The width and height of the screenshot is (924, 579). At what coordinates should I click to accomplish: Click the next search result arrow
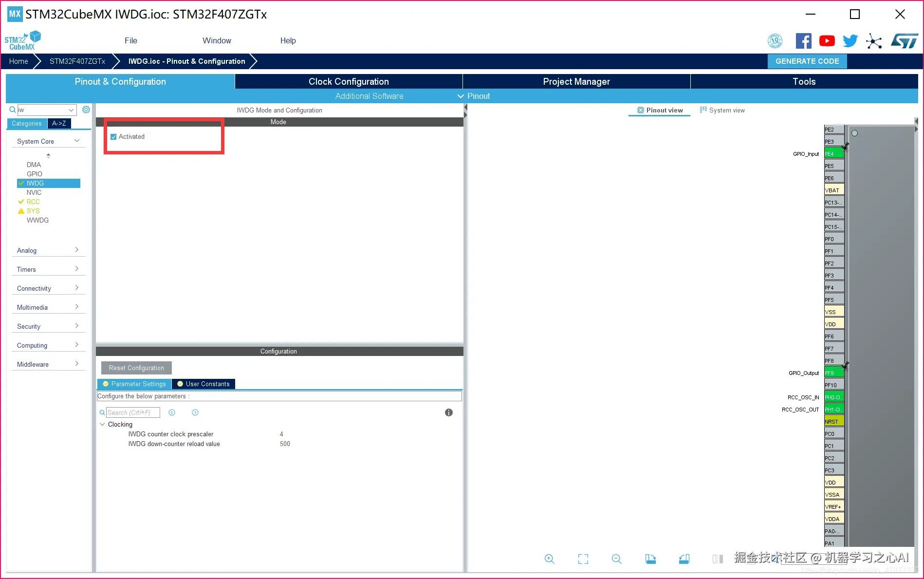(195, 412)
